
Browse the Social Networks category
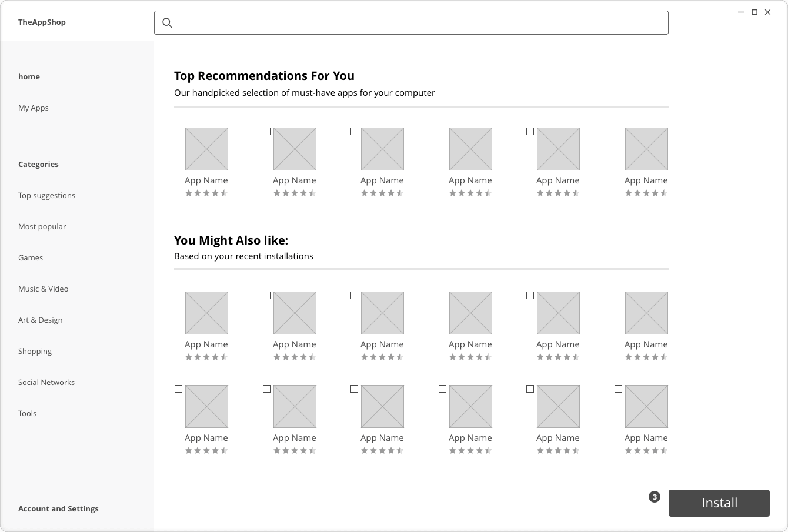(46, 382)
